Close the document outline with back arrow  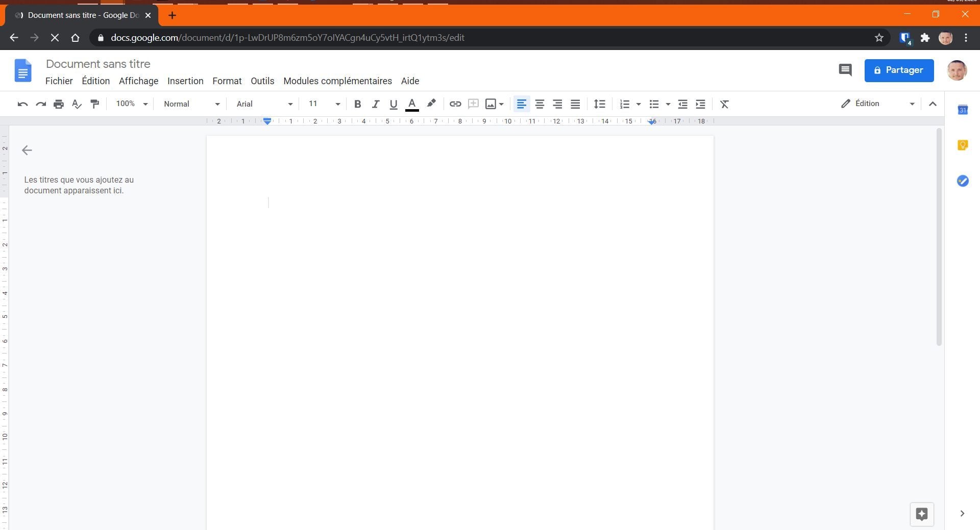point(27,150)
